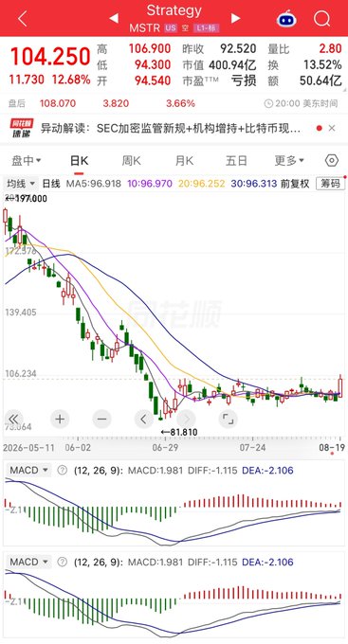
Task: Tap the latest candlestick on the chart
Action: click(x=340, y=386)
